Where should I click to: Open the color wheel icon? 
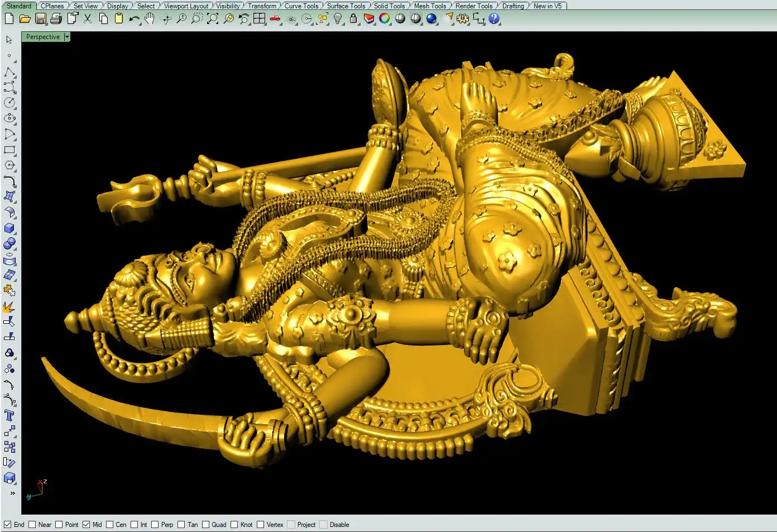click(x=385, y=19)
